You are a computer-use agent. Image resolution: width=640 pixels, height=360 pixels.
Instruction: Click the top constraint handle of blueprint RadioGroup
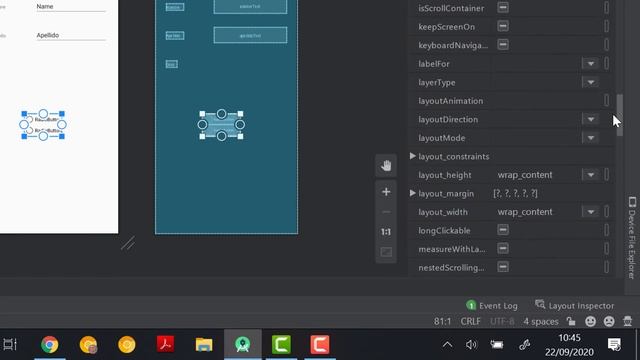click(x=221, y=113)
